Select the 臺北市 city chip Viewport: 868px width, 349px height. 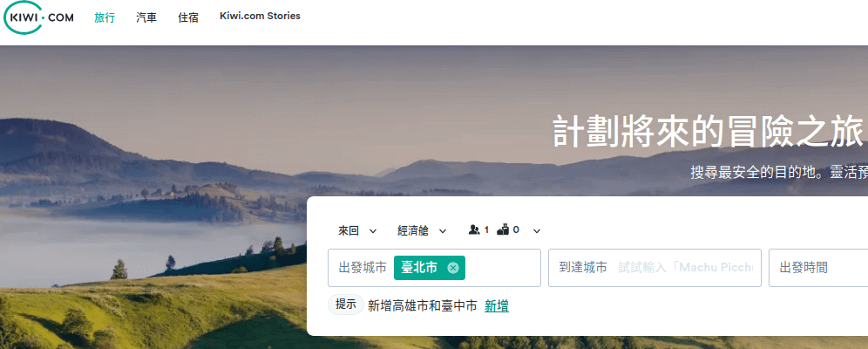click(419, 268)
